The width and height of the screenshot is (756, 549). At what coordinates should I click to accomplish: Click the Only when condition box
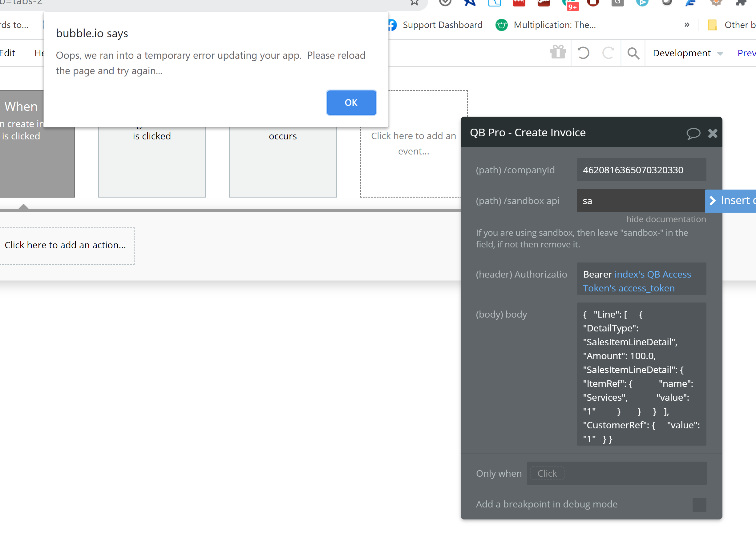[616, 473]
